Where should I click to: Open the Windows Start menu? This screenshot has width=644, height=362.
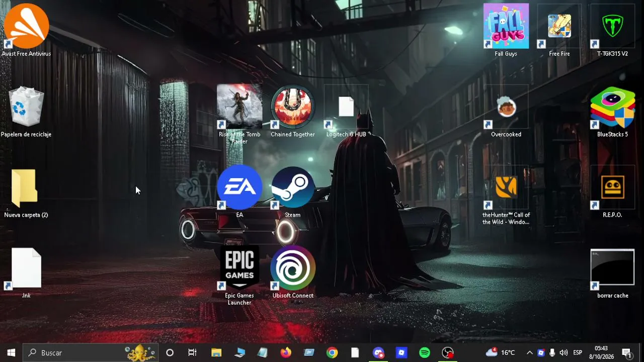coord(11,353)
